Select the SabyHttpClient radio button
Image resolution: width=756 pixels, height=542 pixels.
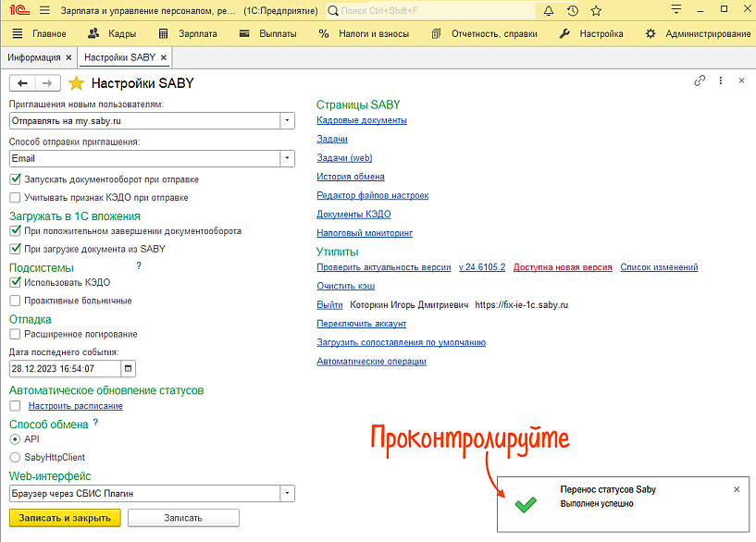pos(15,457)
